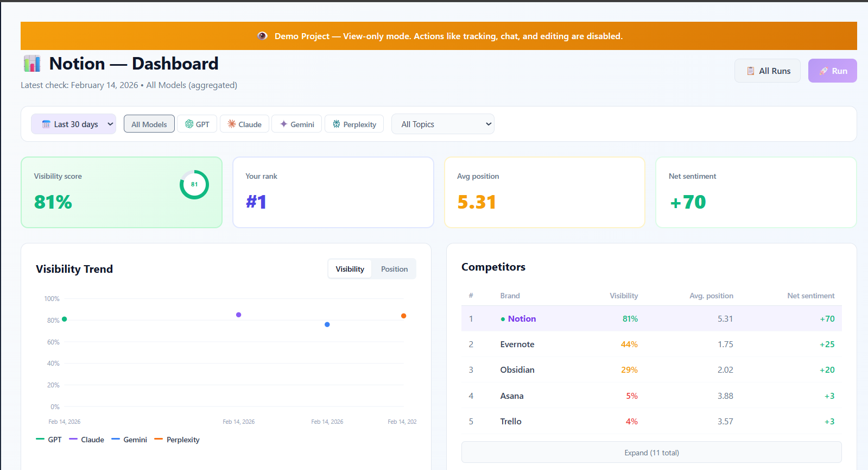Image resolution: width=868 pixels, height=470 pixels.
Task: Filter results by GPT model
Action: point(197,124)
